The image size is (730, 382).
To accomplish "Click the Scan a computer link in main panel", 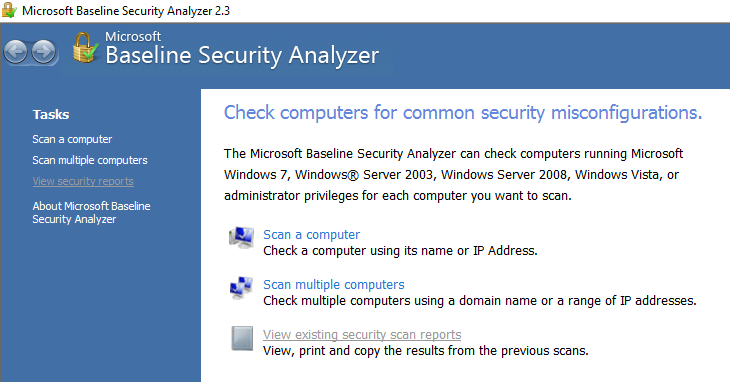I will point(311,235).
